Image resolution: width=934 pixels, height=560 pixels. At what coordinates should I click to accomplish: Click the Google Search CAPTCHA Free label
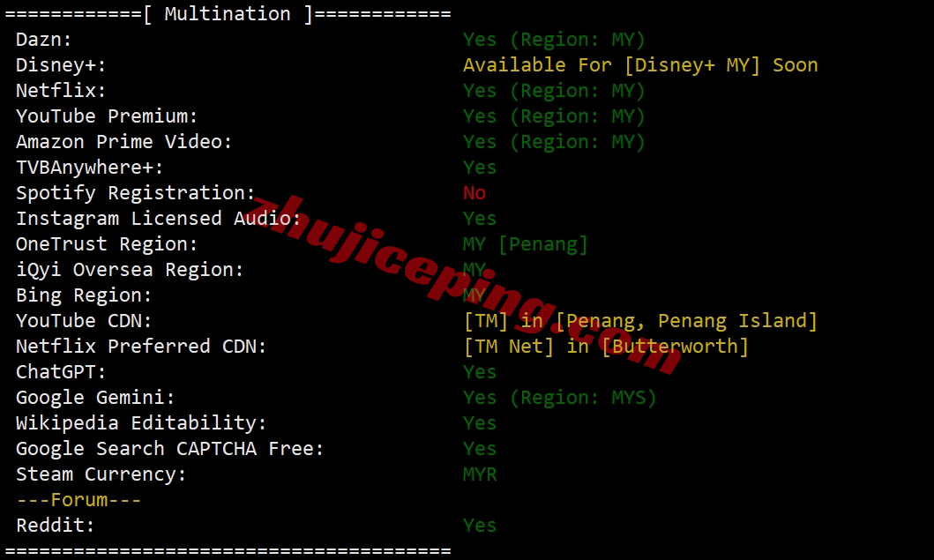169,449
